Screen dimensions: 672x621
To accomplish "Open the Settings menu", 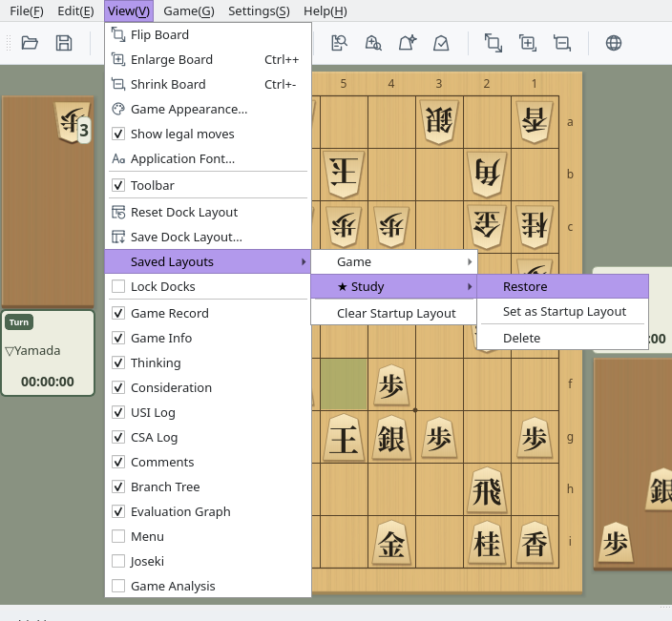I will [259, 11].
